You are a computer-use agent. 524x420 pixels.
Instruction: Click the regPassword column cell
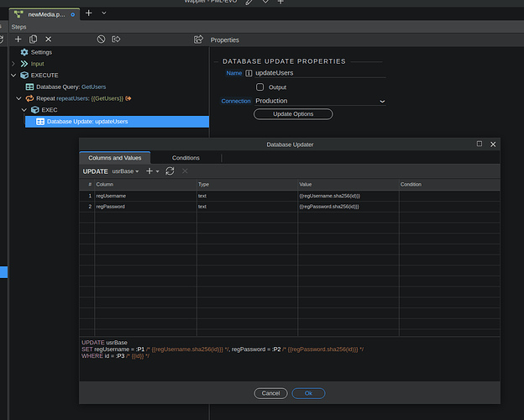point(146,207)
